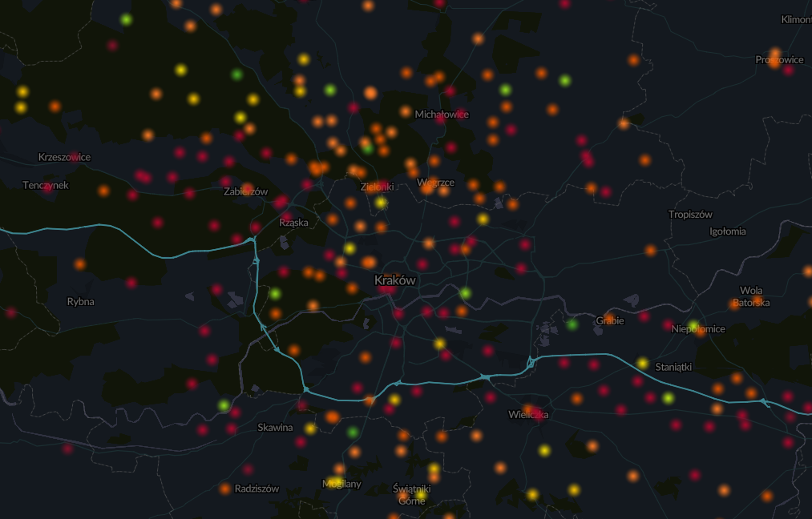812x519 pixels.
Task: Click the Igołomia label
Action: 727,231
